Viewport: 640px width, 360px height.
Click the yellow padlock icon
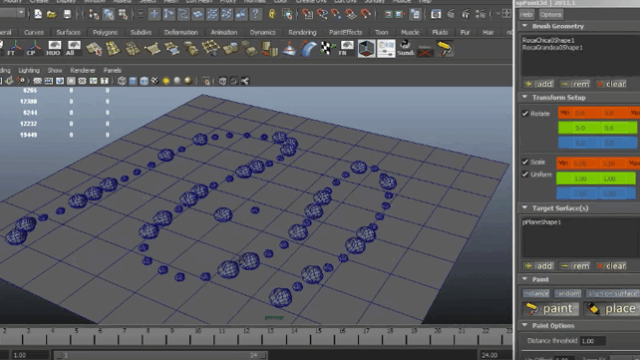pyautogui.click(x=272, y=14)
